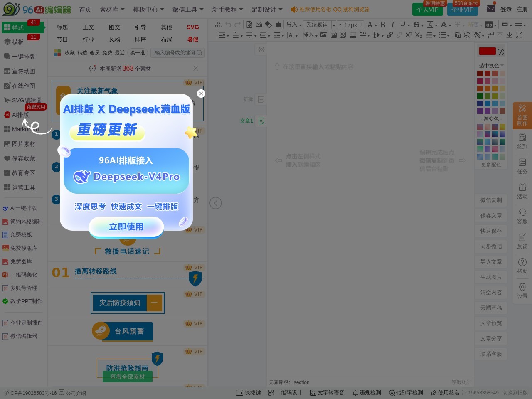Click the 保存文章 button
The height and width of the screenshot is (399, 532).
click(x=491, y=216)
